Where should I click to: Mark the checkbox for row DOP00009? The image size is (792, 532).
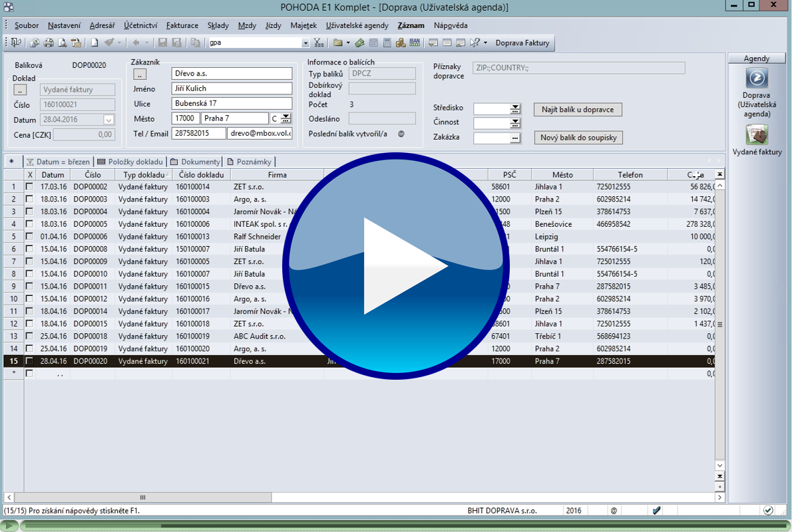pos(29,261)
